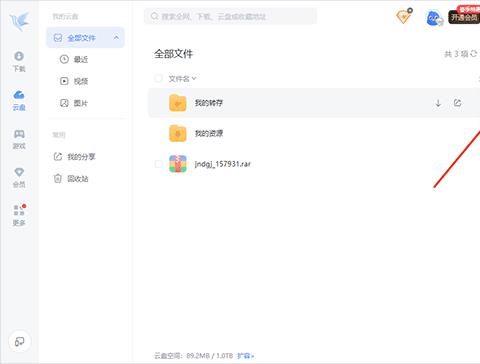
Task: Focus the top search box
Action: tap(230, 16)
